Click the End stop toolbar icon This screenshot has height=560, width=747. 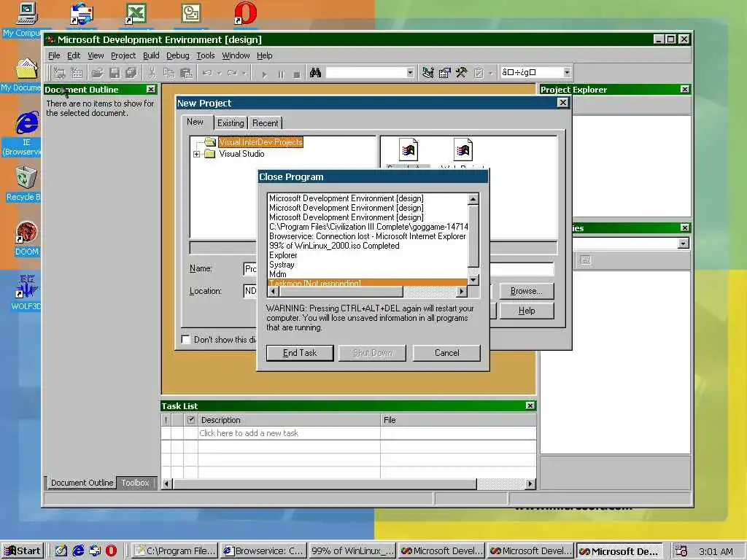pos(297,74)
